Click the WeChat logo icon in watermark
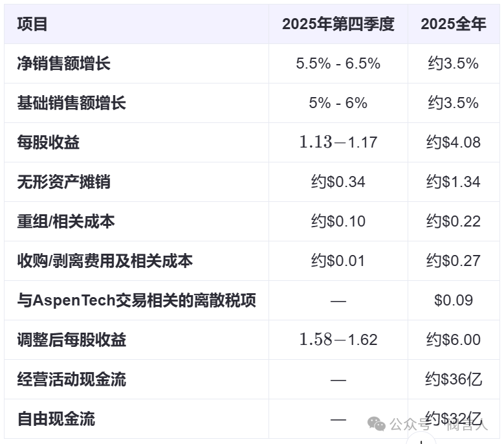Viewport: 504px width, 444px height. pyautogui.click(x=377, y=424)
